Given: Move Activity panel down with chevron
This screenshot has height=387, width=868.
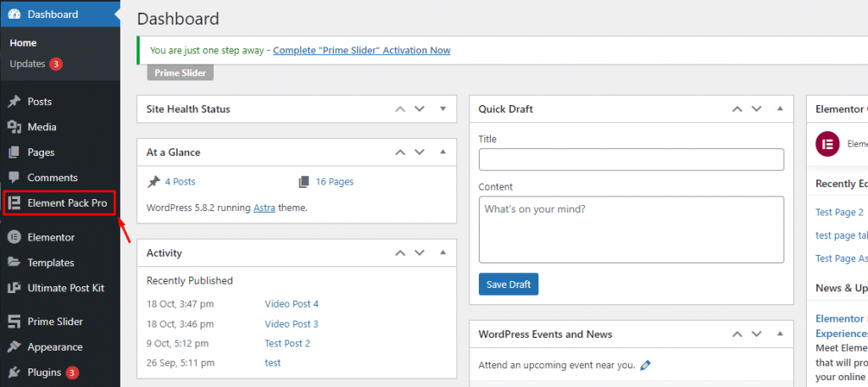Looking at the screenshot, I should click(420, 252).
